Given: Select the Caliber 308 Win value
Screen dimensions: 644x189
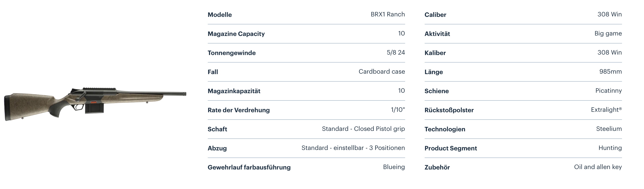Looking at the screenshot, I should (609, 14).
